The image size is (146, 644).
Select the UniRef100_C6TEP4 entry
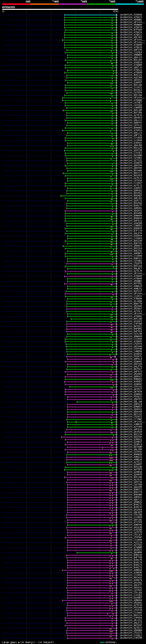[131, 93]
